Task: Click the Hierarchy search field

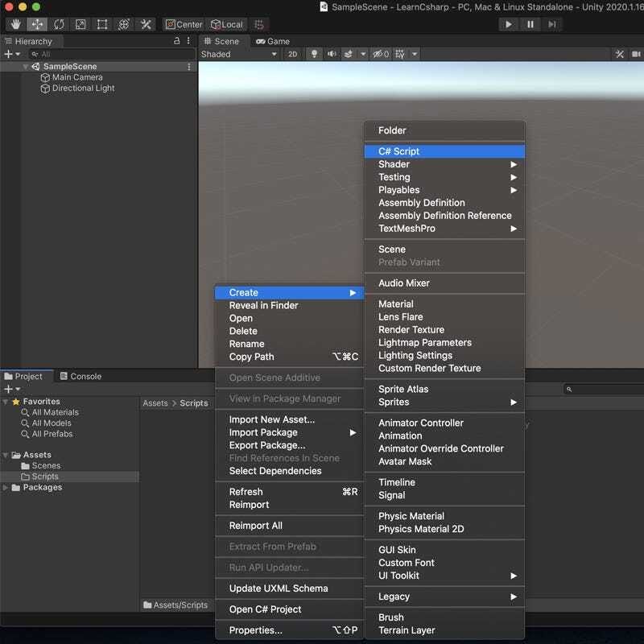Action: pyautogui.click(x=105, y=54)
